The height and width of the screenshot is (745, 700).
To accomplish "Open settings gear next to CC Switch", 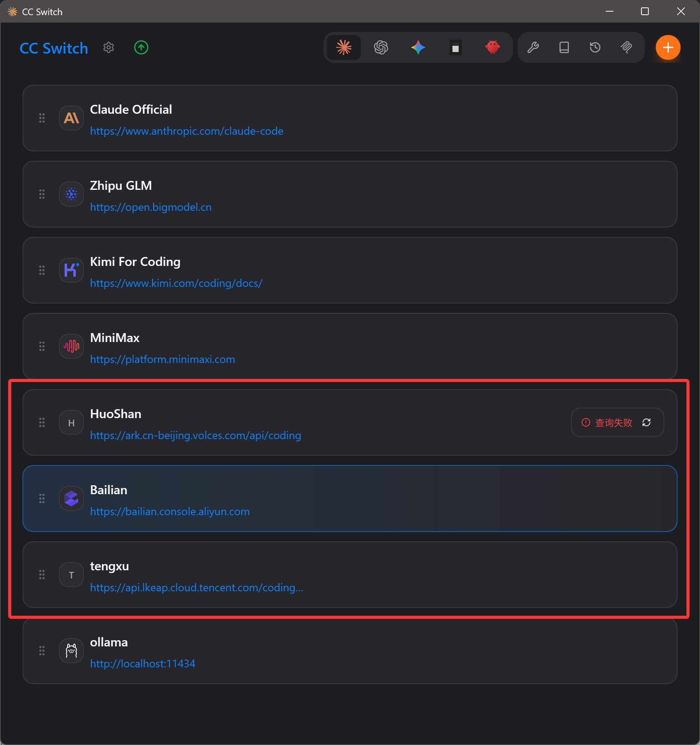I will (x=109, y=47).
